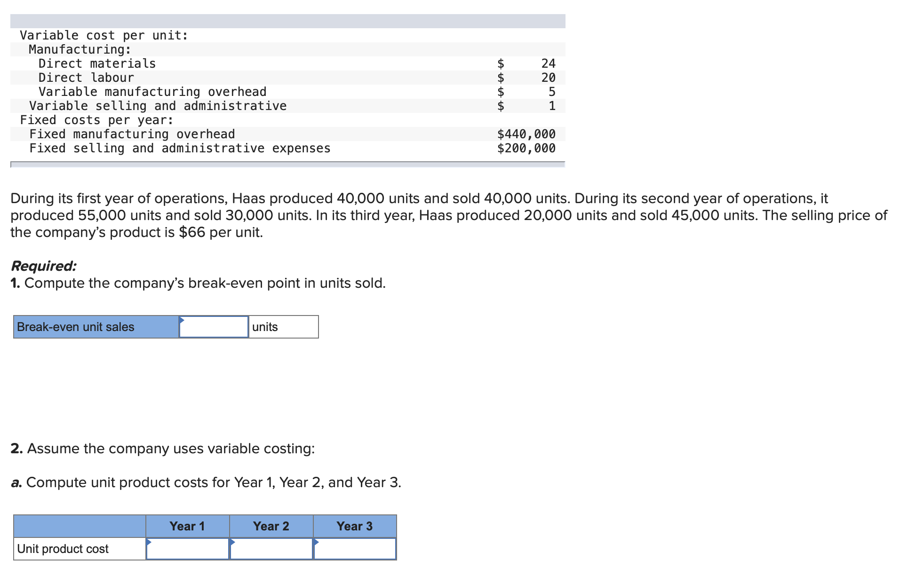Viewport: 924px width, 584px height.
Task: Click the blue flag on Year 2 cell
Action: [233, 542]
